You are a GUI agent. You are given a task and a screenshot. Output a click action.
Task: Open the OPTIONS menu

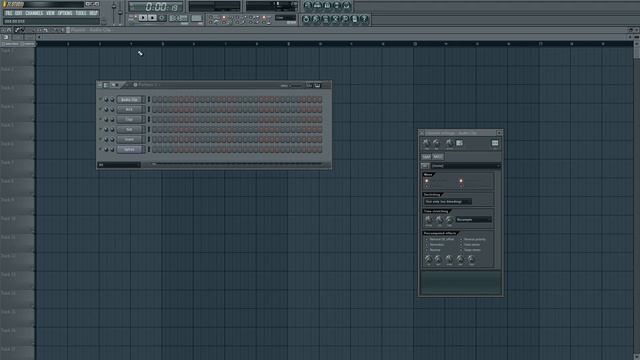point(65,13)
